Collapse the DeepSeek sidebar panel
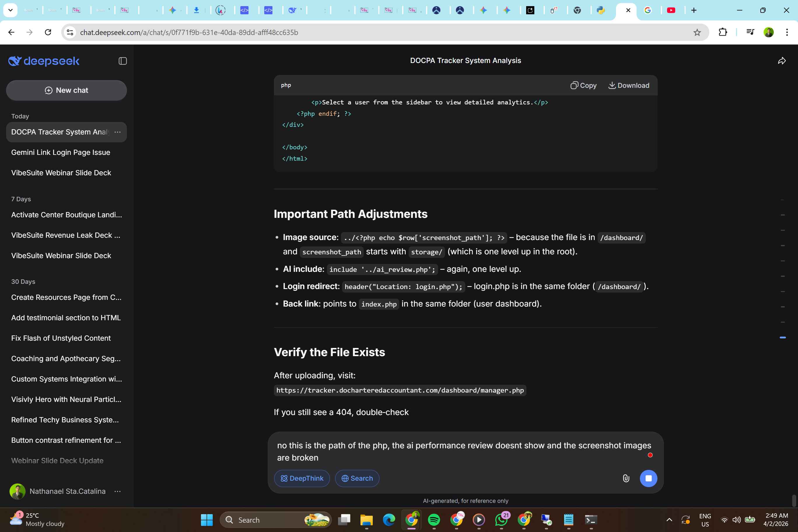The height and width of the screenshot is (532, 798). (x=123, y=61)
